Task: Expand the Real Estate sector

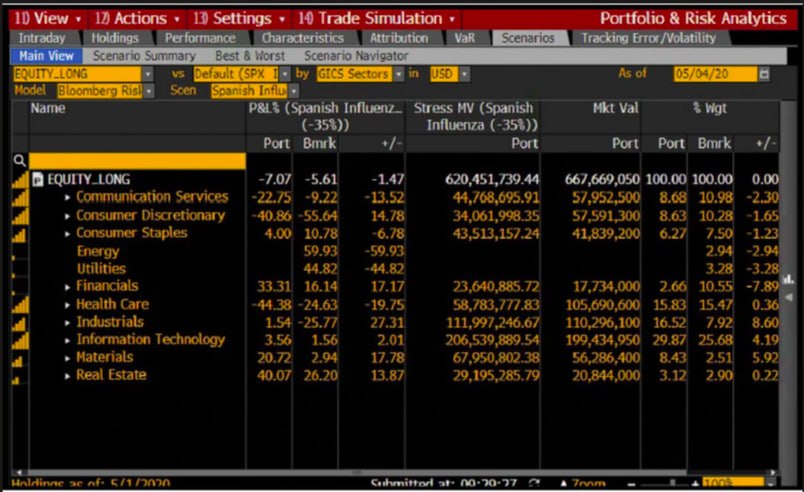Action: click(67, 376)
